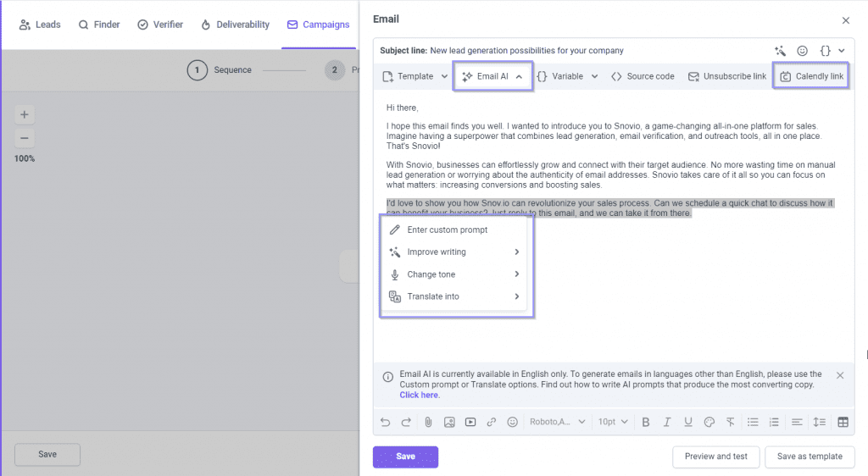Open the Roboto font family dropdown
The image size is (868, 476).
click(557, 423)
